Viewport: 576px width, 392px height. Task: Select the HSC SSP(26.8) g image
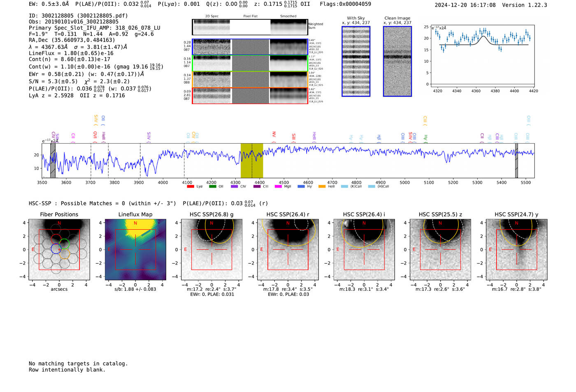pos(212,250)
